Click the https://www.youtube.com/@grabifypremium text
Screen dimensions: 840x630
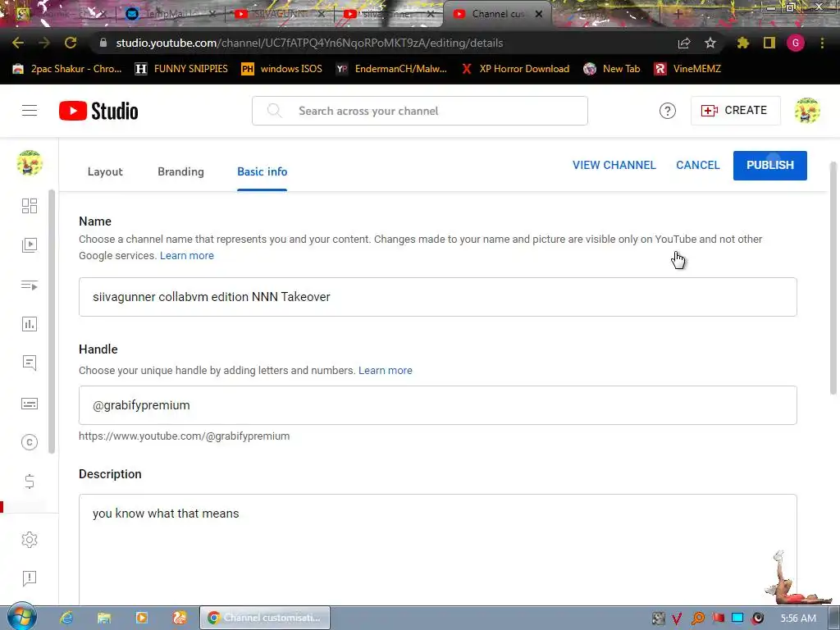coord(185,436)
